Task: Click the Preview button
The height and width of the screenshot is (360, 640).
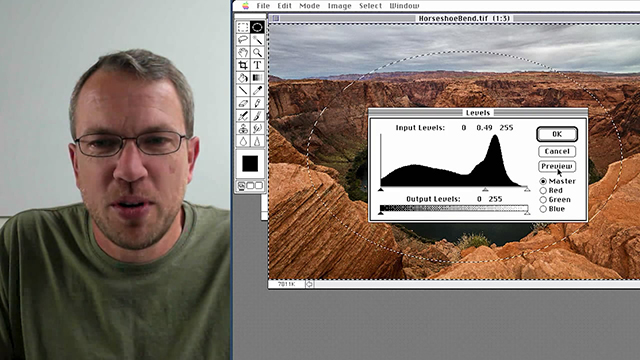Action: pos(557,166)
